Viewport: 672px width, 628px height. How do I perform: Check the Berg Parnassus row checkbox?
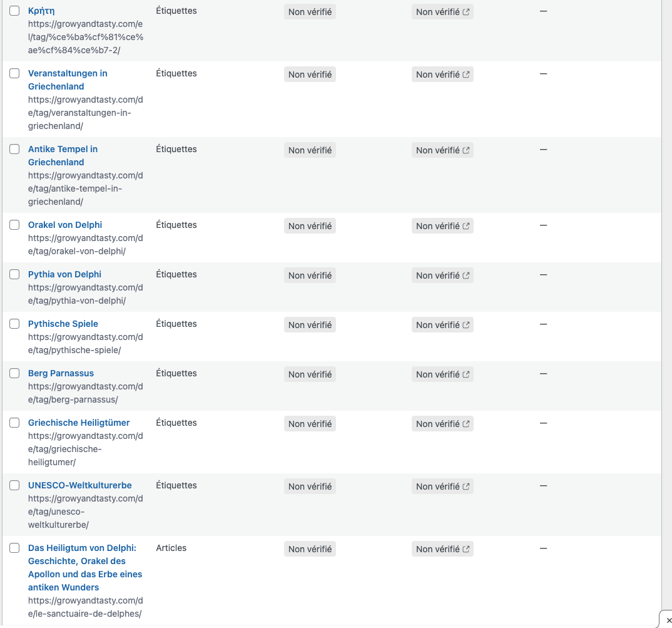[x=14, y=373]
